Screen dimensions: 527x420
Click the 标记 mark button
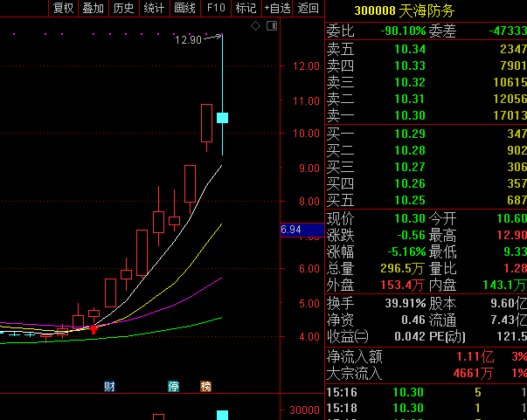[x=246, y=8]
